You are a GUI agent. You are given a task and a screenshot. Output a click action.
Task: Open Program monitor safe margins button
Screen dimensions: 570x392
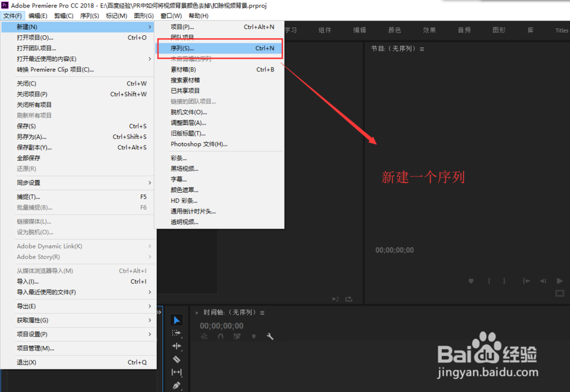(560, 293)
